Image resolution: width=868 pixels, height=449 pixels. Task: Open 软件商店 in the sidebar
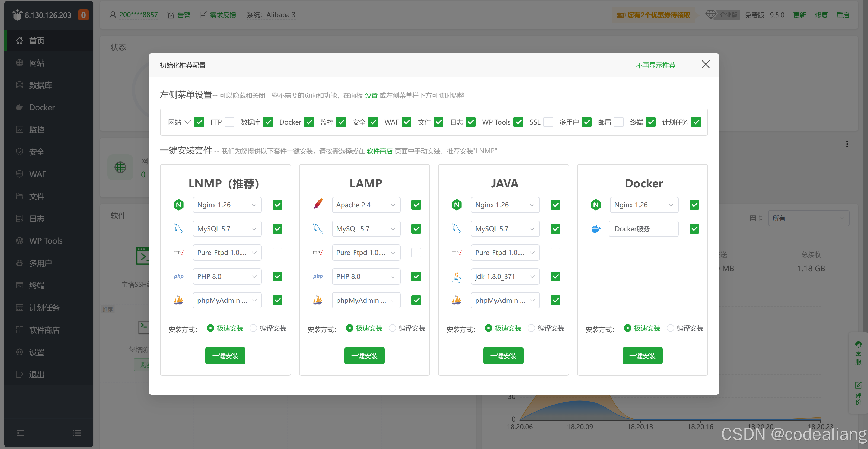tap(49, 330)
